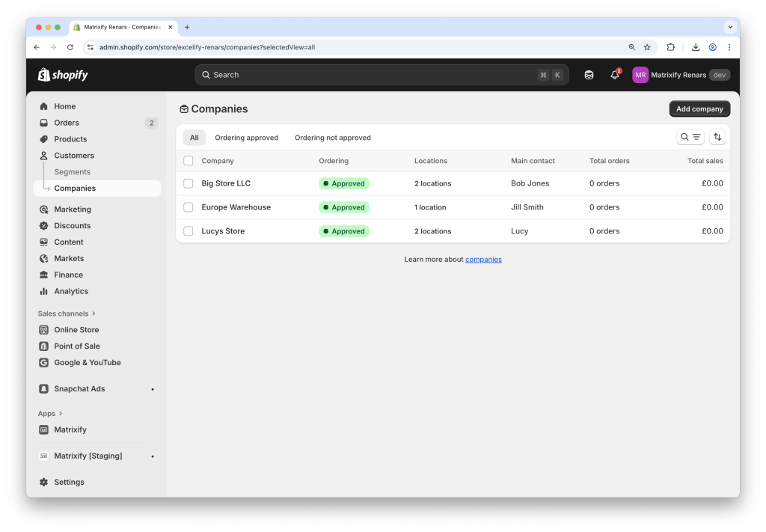The width and height of the screenshot is (766, 532).
Task: Open the Shopify admin search and filter icon
Action: click(690, 137)
